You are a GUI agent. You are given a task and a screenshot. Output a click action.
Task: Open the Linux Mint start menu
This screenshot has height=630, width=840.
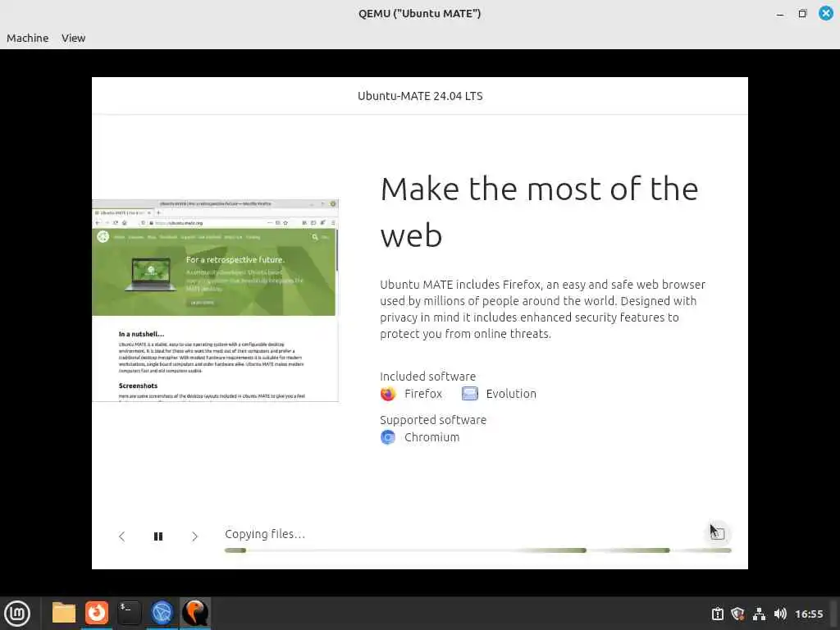(x=17, y=614)
